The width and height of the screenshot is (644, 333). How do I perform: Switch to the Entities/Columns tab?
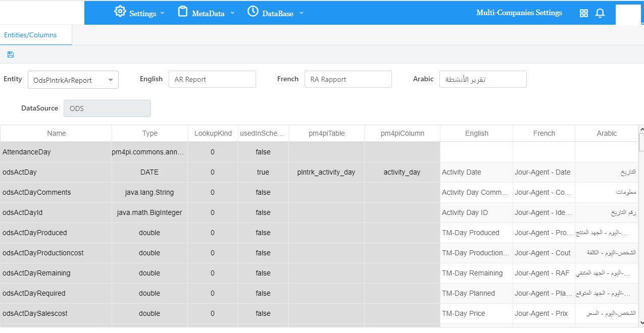click(x=31, y=35)
